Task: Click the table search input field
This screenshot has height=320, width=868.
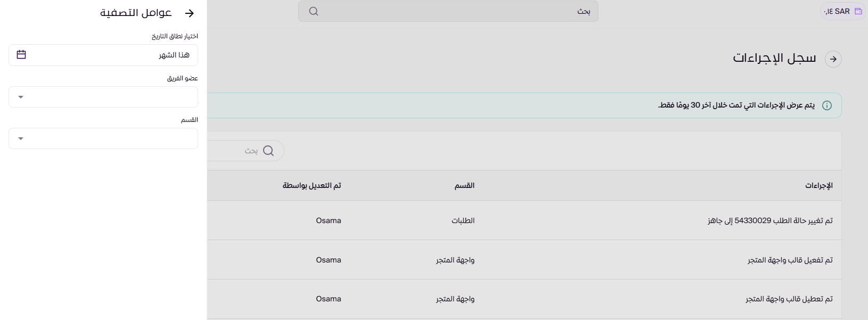Action: tap(234, 151)
